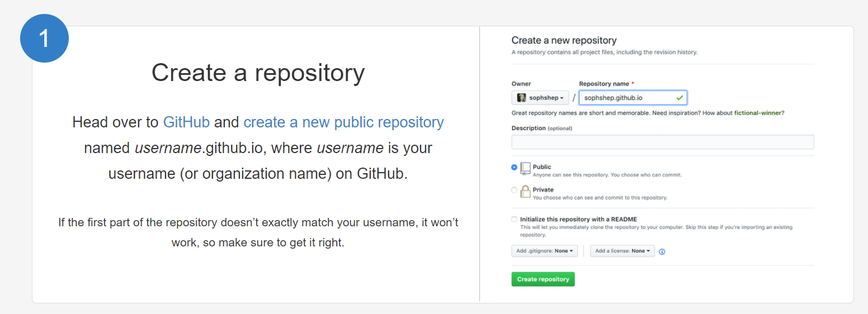The width and height of the screenshot is (868, 314).
Task: Click the Description input field
Action: pos(663,142)
